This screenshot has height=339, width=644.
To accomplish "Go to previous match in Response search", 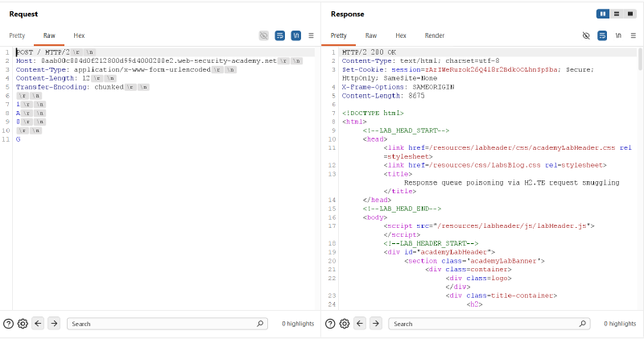I will [360, 324].
